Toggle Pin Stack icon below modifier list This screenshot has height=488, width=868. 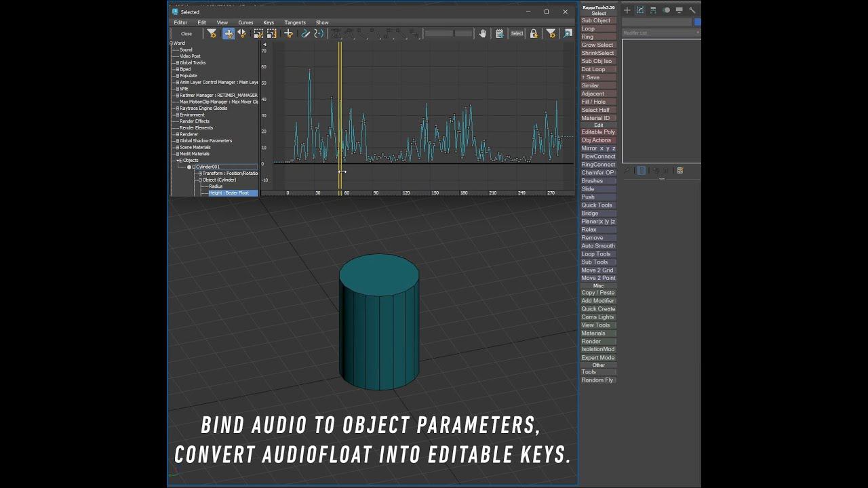coord(627,171)
